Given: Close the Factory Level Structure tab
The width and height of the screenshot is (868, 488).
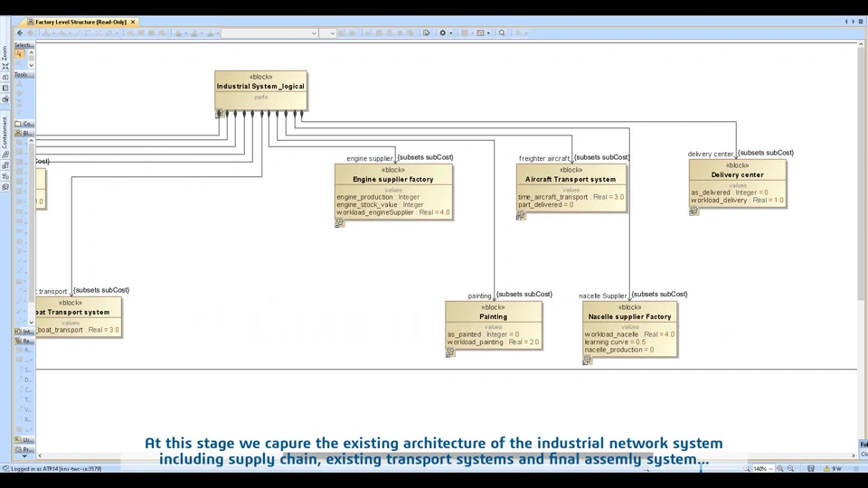Looking at the screenshot, I should (133, 22).
